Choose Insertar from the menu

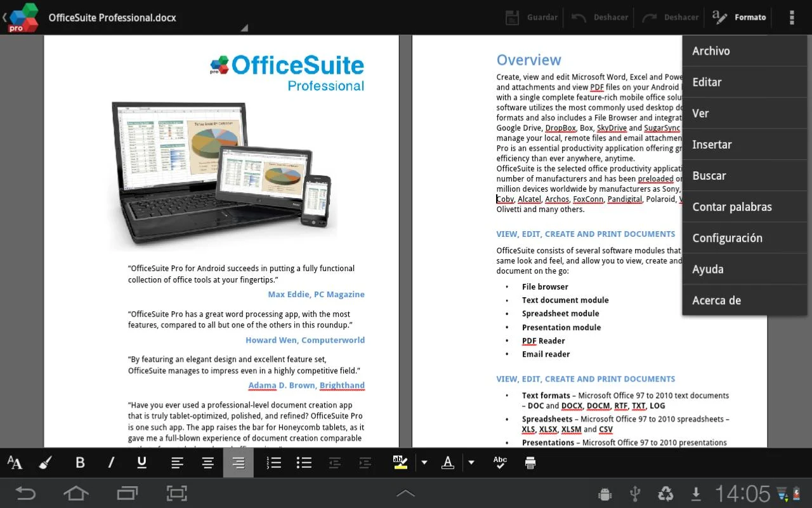click(744, 144)
